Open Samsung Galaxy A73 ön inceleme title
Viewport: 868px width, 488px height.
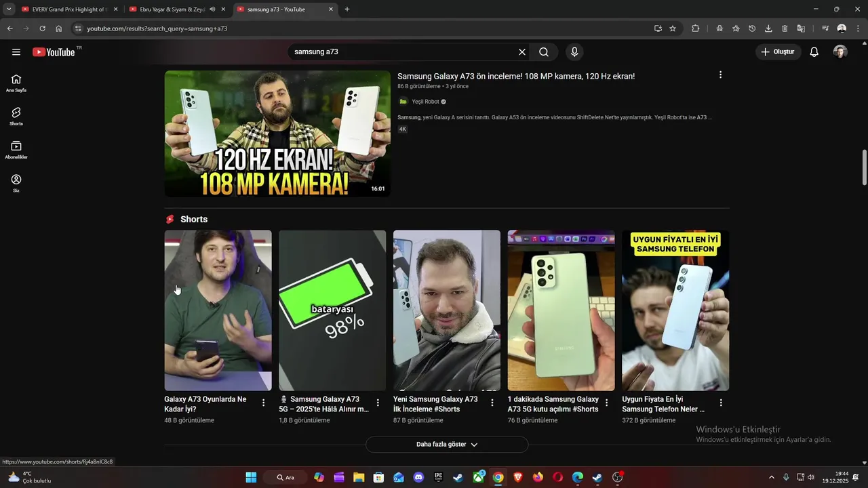516,77
